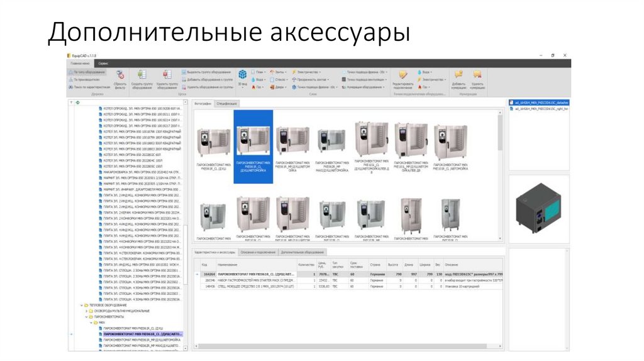The height and width of the screenshot is (361, 644).
Task: Select table row with code 164264
Action: point(351,274)
